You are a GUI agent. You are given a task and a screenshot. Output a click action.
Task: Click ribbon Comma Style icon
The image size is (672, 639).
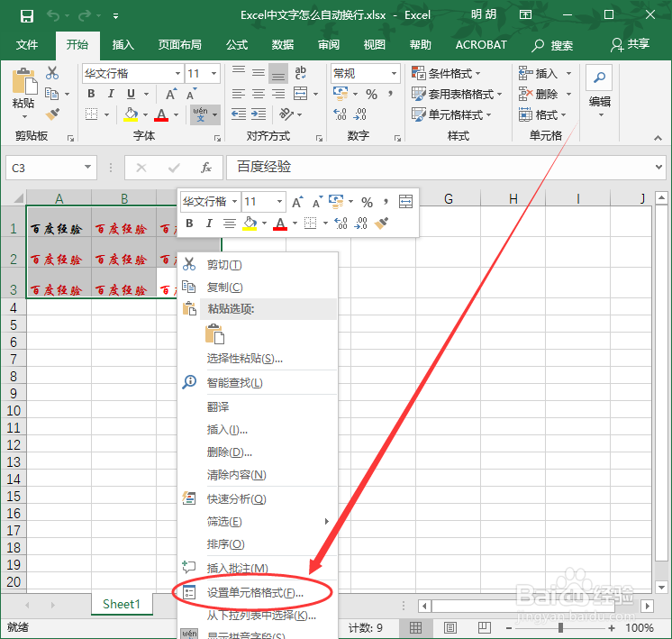pos(390,93)
